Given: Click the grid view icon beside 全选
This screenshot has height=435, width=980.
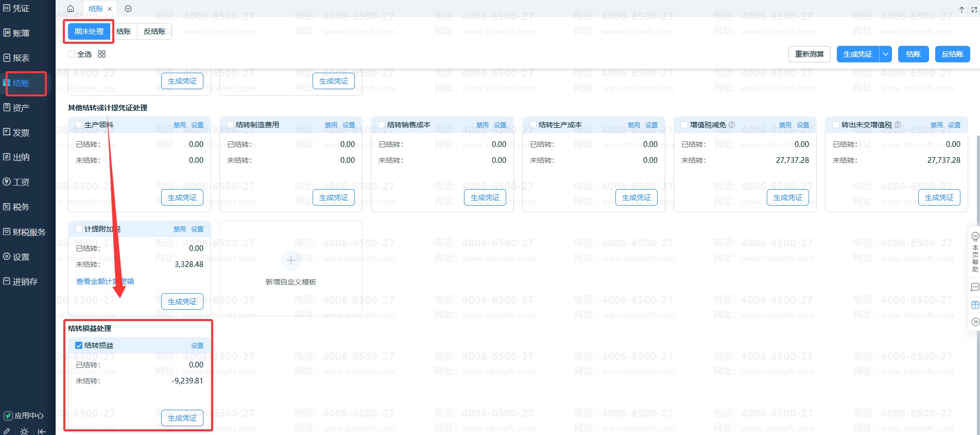Looking at the screenshot, I should [102, 54].
